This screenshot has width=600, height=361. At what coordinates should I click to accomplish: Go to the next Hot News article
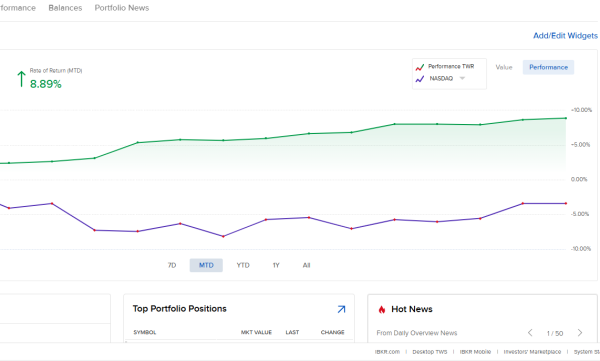580,333
